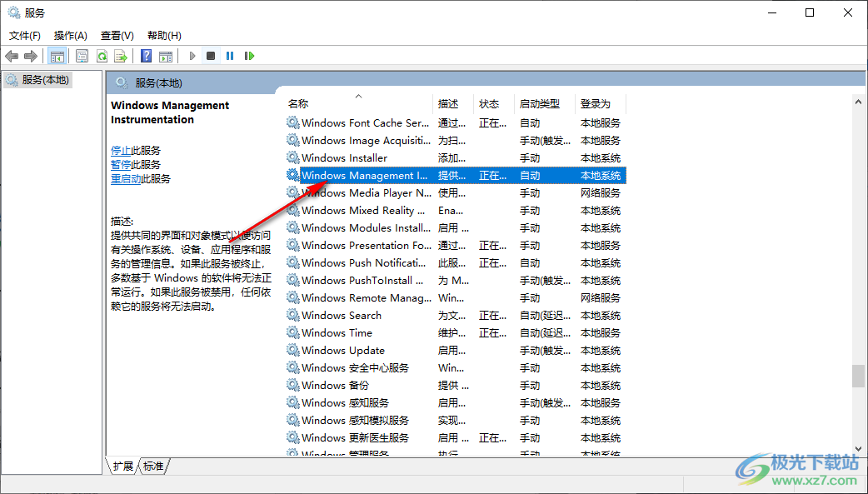Click the Start Service play icon
This screenshot has height=494, width=868.
pyautogui.click(x=192, y=56)
